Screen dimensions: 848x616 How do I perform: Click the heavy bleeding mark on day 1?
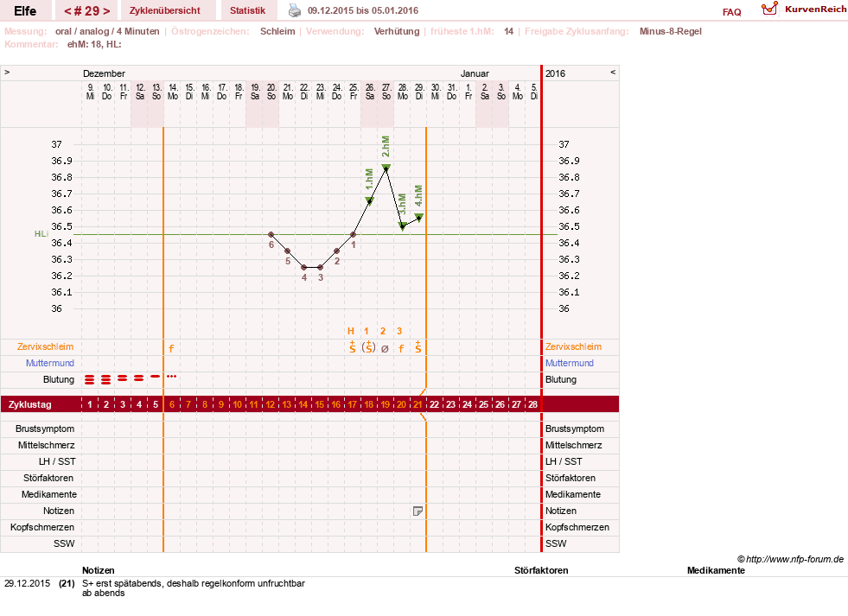click(89, 380)
